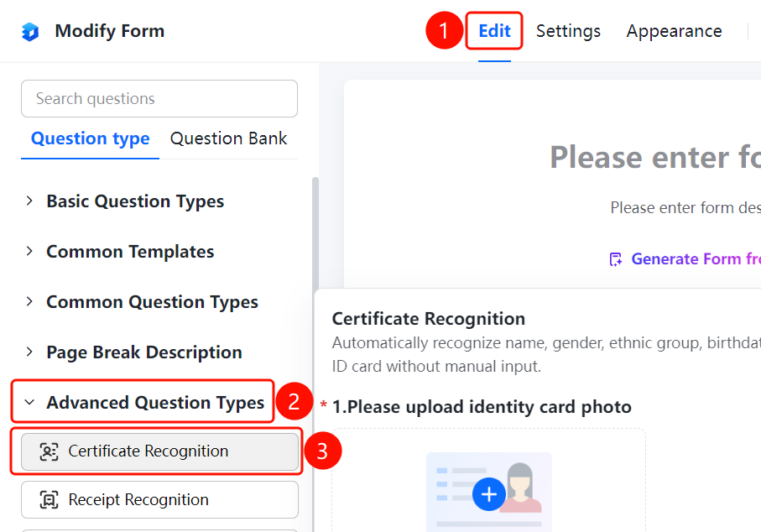Expand Page Break Description section
The height and width of the screenshot is (532, 761).
29,352
